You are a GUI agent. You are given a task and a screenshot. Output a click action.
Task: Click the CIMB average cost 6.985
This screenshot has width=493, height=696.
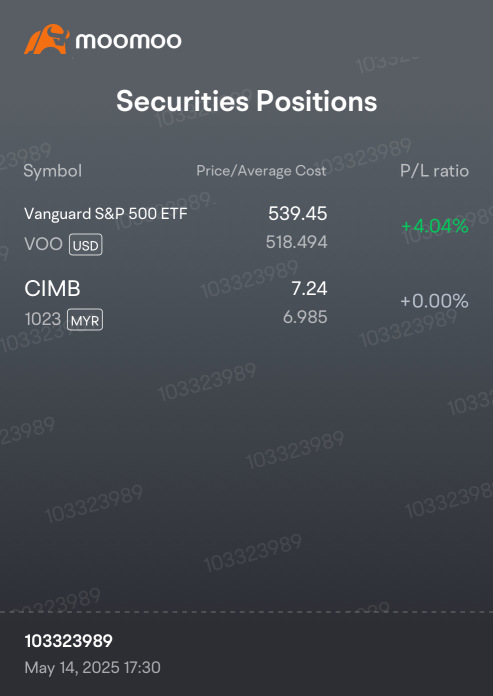(x=305, y=317)
